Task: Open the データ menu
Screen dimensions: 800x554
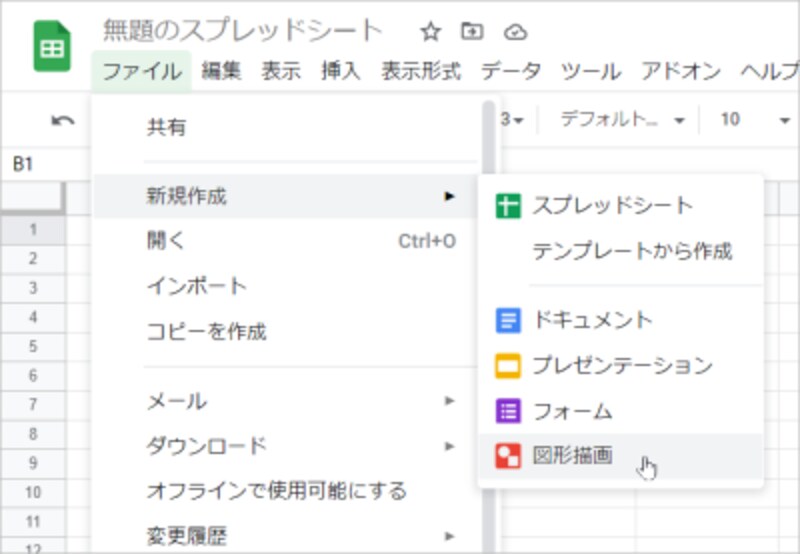Action: [x=511, y=71]
